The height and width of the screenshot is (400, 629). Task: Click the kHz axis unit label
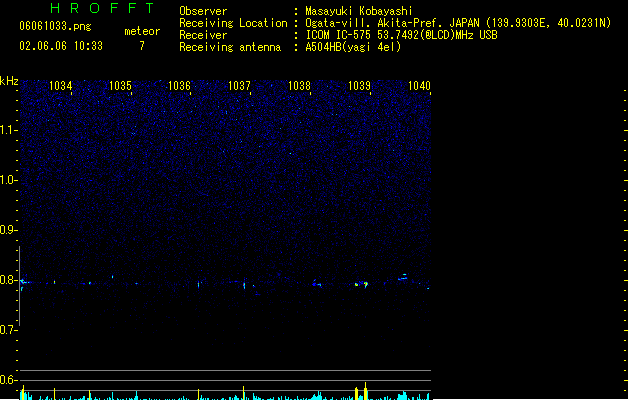pyautogui.click(x=9, y=81)
